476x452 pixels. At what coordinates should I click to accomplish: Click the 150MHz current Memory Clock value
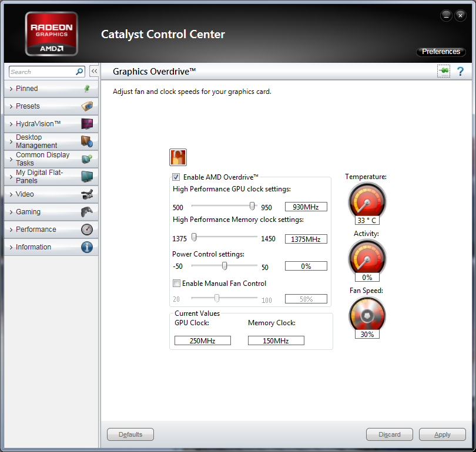pos(276,340)
